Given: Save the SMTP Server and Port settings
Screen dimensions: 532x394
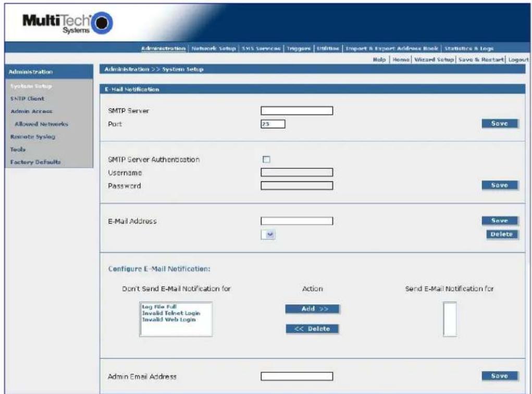Looking at the screenshot, I should (500, 124).
